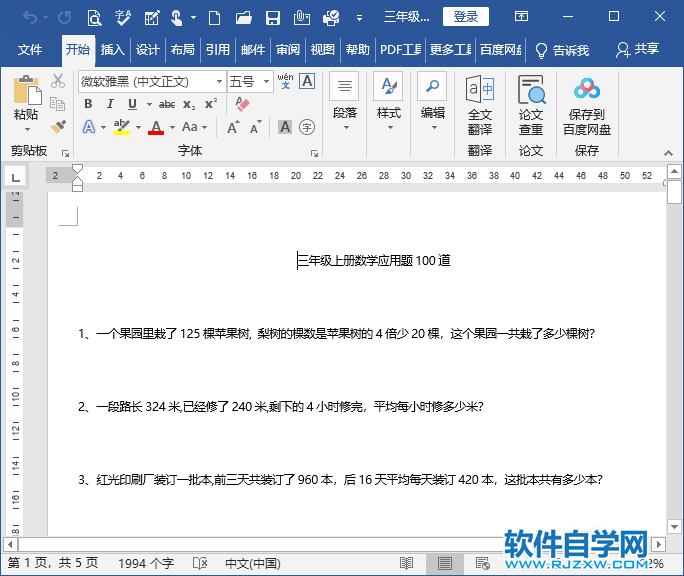Create a new blank document icon
The image size is (684, 576).
[x=214, y=18]
